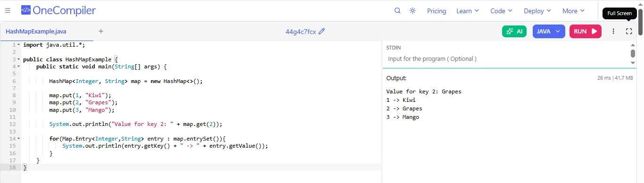The image size is (644, 183).
Task: Focus the STDIN input field
Action: (x=507, y=59)
